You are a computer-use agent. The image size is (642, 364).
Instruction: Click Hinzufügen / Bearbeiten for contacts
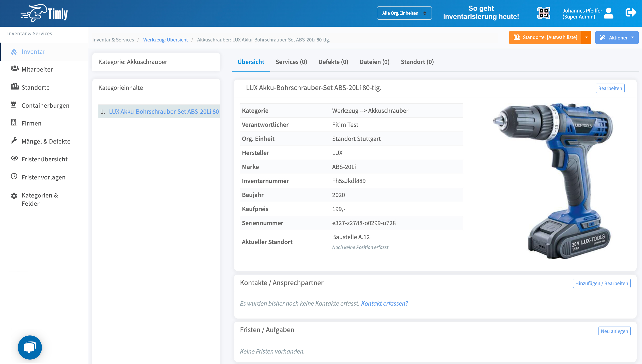tap(601, 283)
